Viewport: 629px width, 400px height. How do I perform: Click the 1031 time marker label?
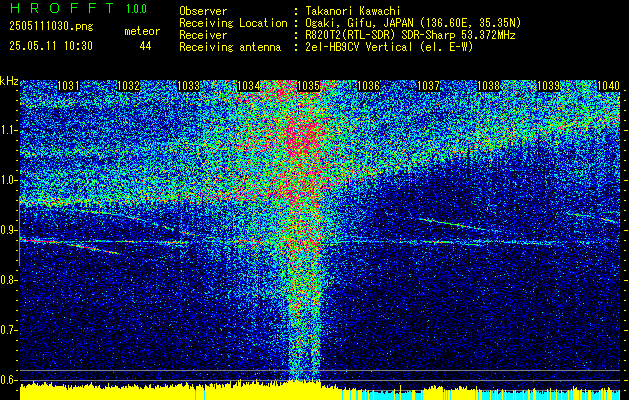(x=68, y=85)
